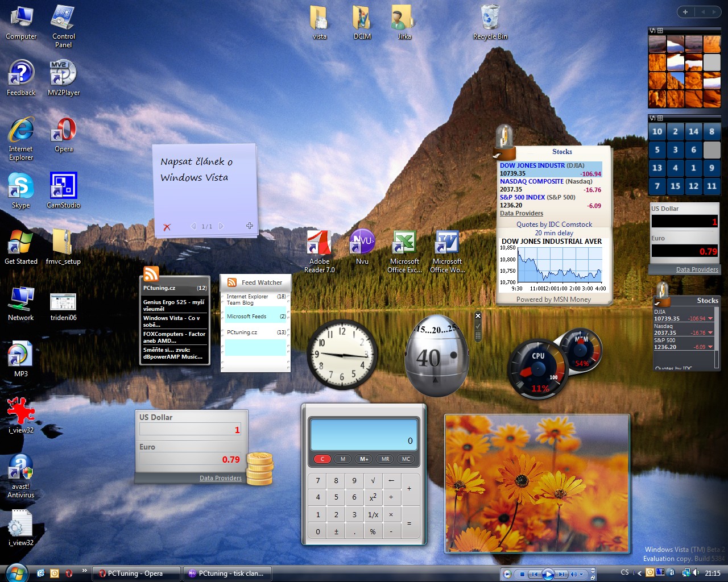The height and width of the screenshot is (582, 728).
Task: Click sidebar next gadgets page arrow
Action: point(714,12)
